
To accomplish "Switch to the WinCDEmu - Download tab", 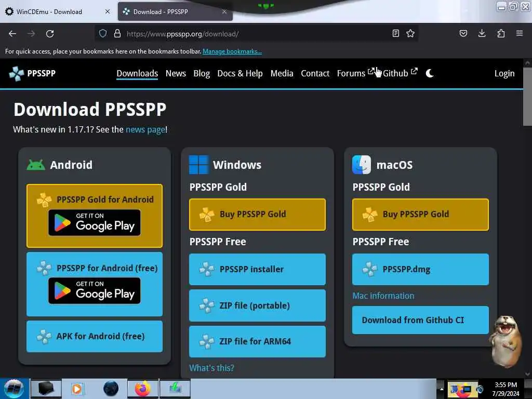I will (x=49, y=12).
